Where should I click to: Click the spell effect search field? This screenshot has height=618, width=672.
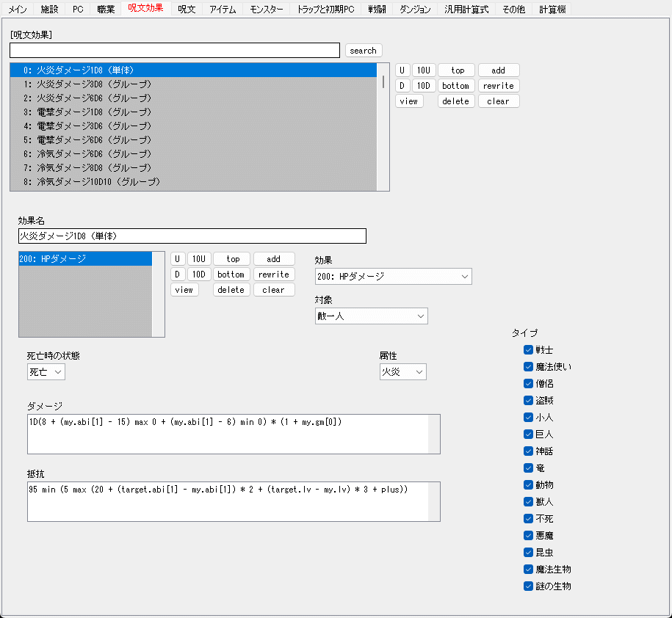(x=175, y=50)
